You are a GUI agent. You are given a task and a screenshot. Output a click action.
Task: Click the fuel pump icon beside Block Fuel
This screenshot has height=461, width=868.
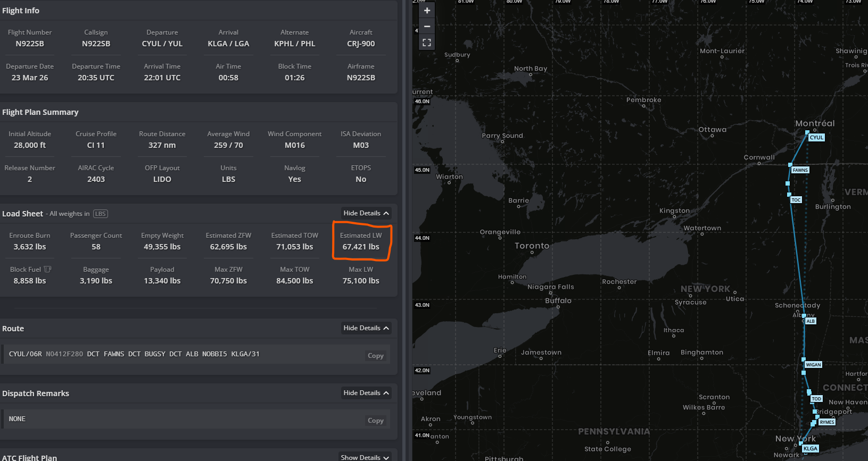coord(47,269)
